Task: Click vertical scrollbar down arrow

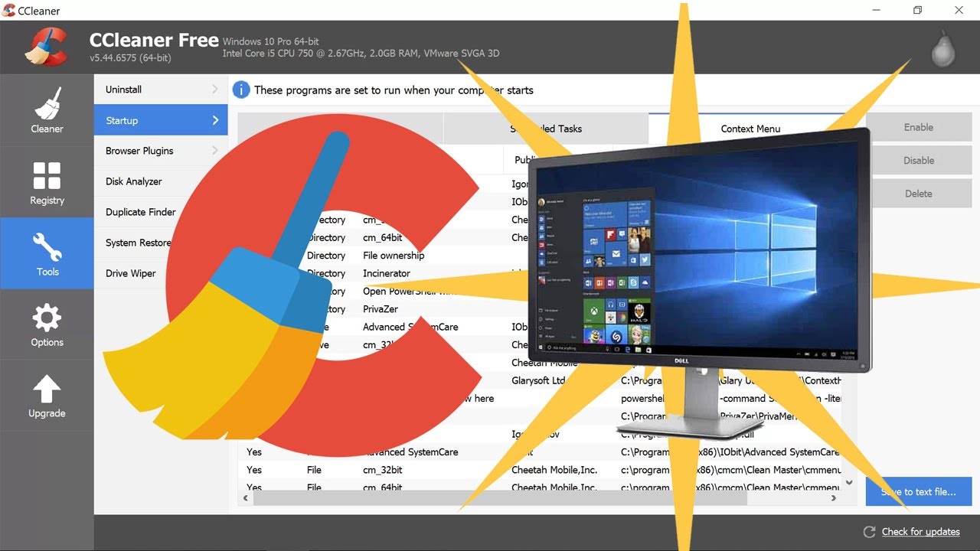Action: pyautogui.click(x=849, y=483)
